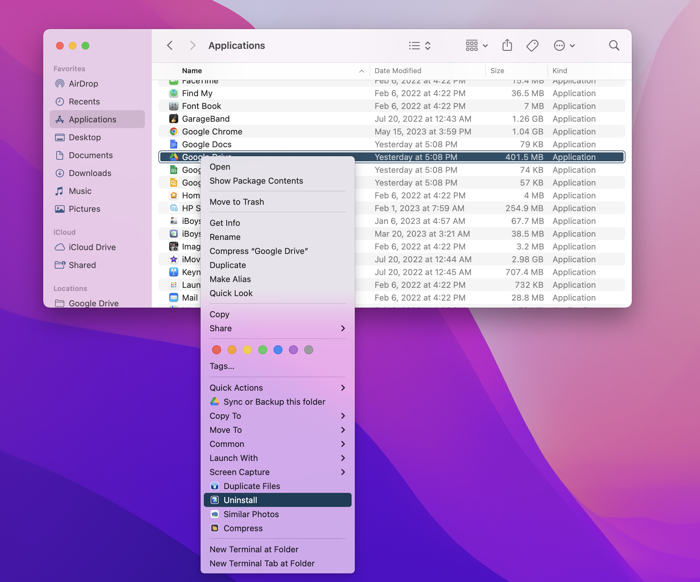Open the list view options selector
This screenshot has height=582, width=700.
420,45
